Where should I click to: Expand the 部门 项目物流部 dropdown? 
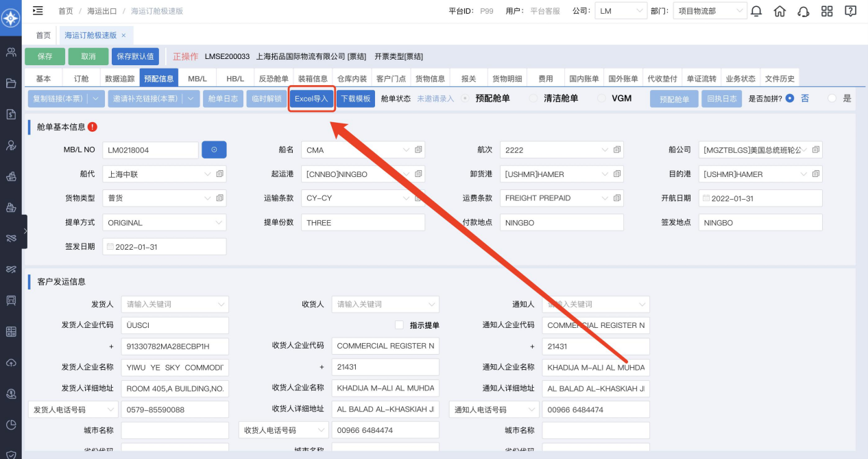coord(710,11)
